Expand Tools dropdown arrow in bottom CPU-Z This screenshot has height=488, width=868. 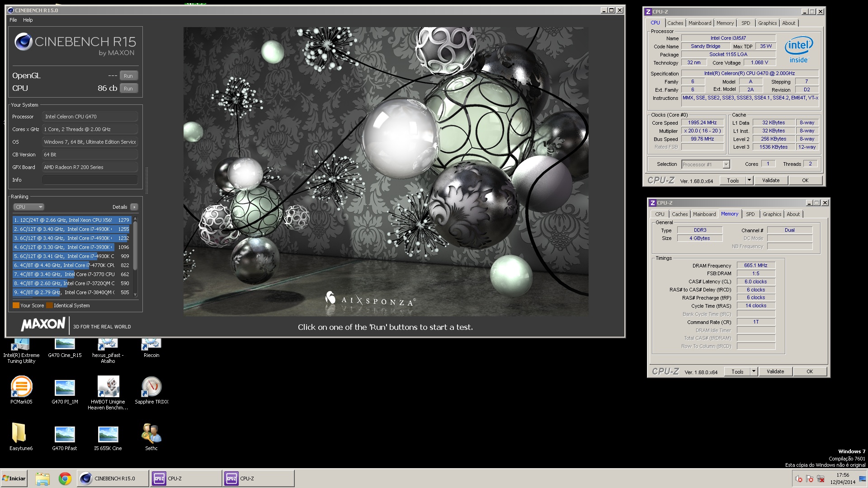pos(753,371)
